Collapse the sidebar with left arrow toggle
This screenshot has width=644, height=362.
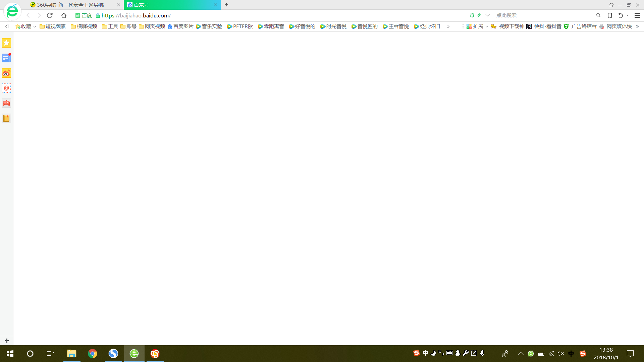click(7, 26)
